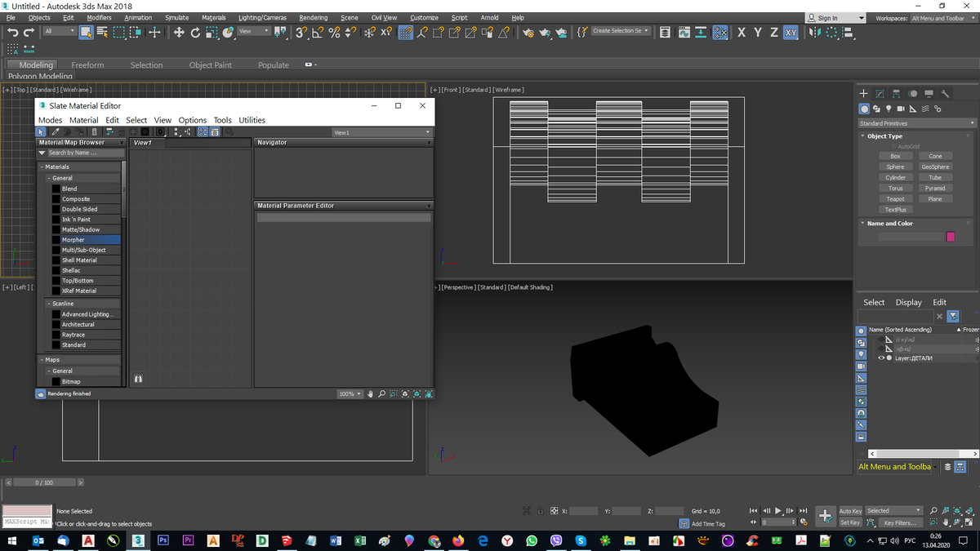Open Schematic View highlighted toolbar icon
The height and width of the screenshot is (551, 980).
click(721, 32)
